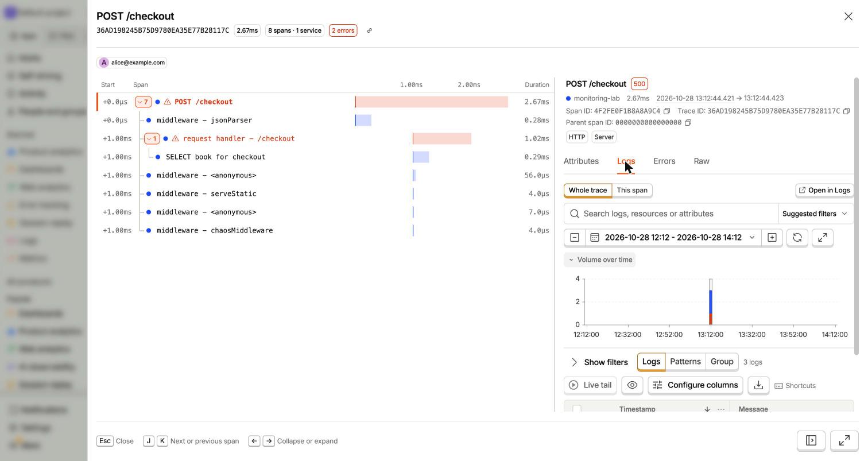
Task: Select Whole trace scope
Action: tap(588, 190)
